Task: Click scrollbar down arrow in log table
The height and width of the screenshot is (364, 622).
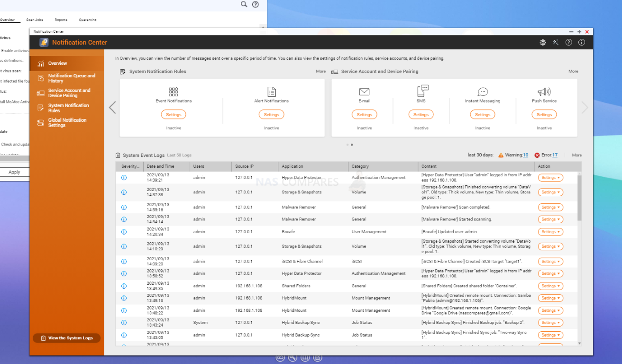Action: [x=579, y=343]
